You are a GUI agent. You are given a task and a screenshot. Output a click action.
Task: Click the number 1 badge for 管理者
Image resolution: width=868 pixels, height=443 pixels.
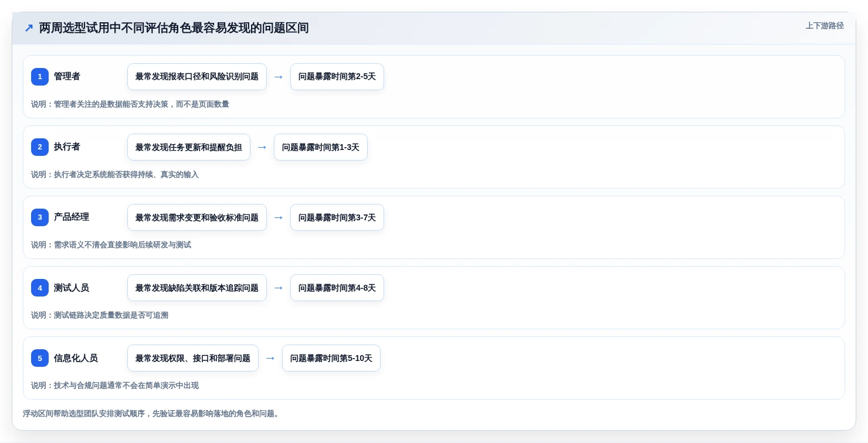click(40, 77)
